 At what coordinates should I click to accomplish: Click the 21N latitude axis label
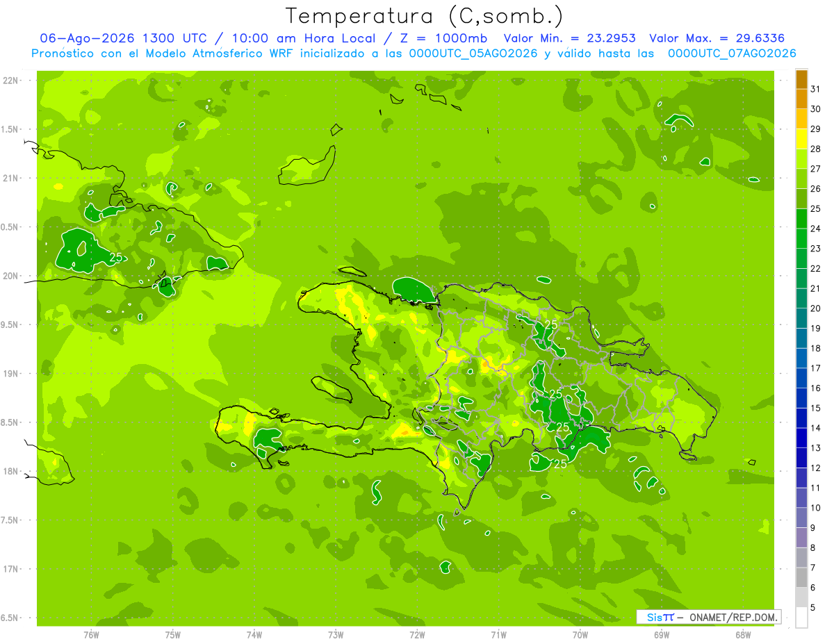[x=10, y=178]
